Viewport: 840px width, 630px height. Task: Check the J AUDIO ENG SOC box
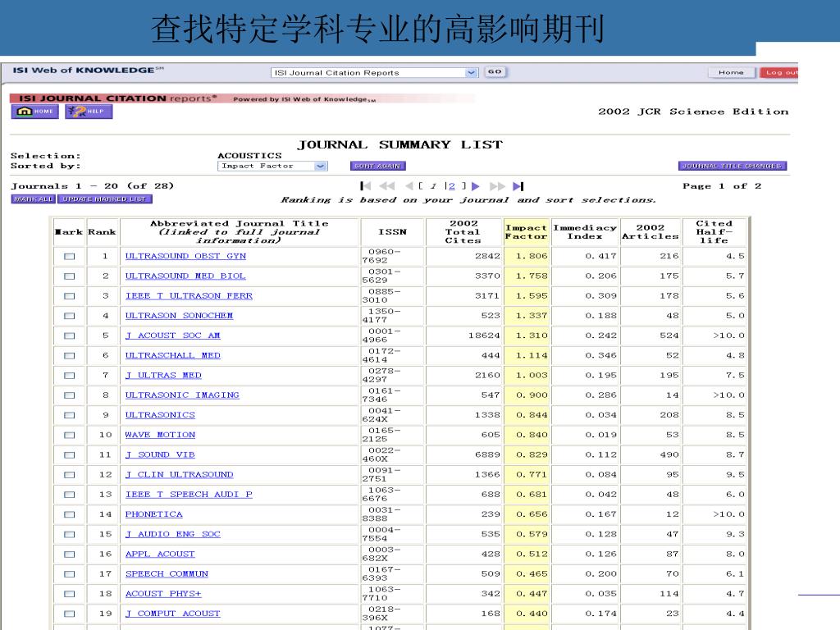click(70, 533)
